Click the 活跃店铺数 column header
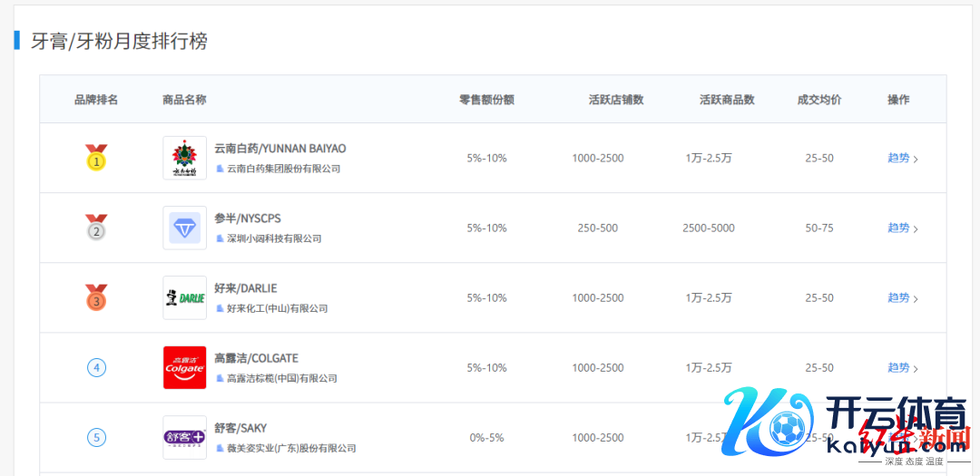Viewport: 980px width, 476px height. point(616,100)
